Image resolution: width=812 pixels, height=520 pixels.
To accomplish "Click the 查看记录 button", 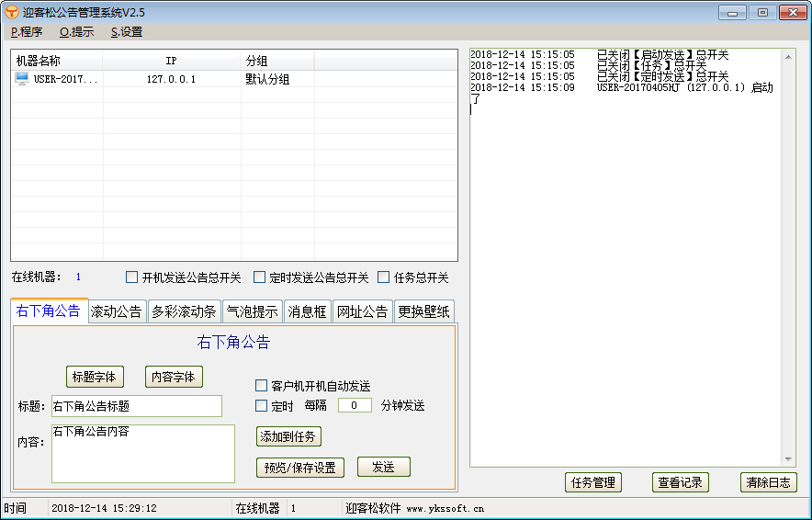I will 680,482.
